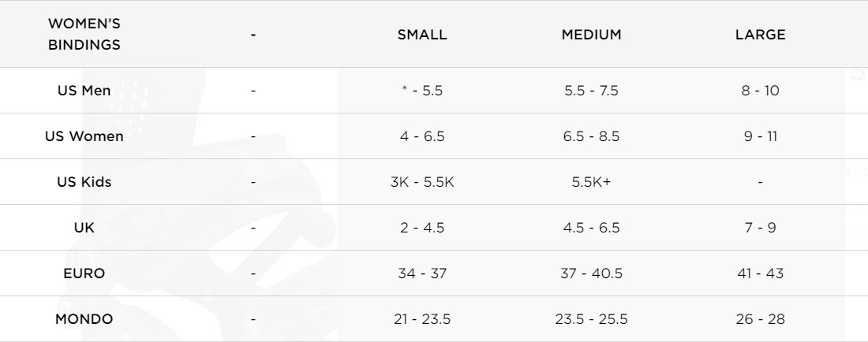Select the SMALL column header

click(422, 34)
